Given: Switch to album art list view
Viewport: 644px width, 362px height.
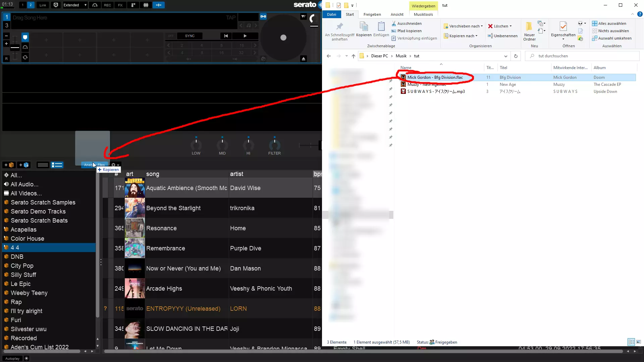Looking at the screenshot, I should (57, 165).
